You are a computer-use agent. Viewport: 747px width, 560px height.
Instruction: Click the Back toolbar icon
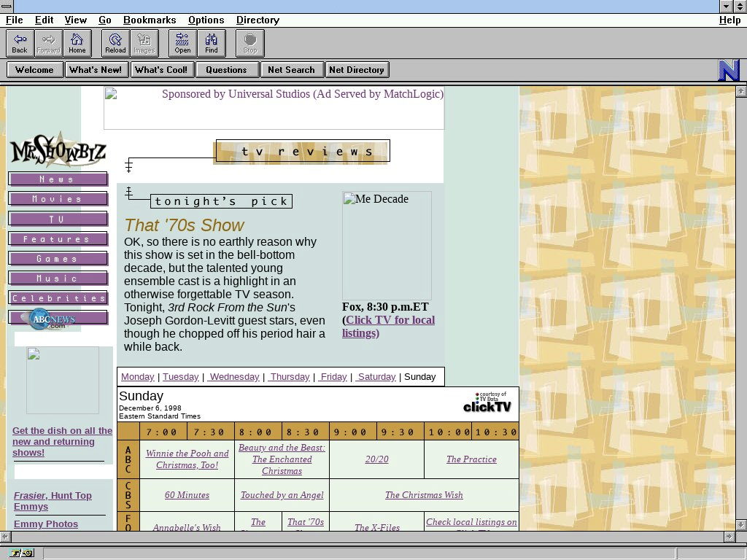coord(20,43)
